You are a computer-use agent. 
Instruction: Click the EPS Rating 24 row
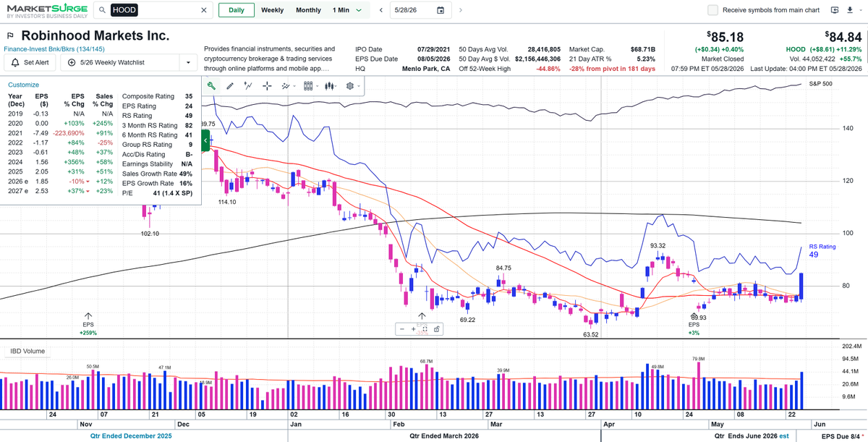pyautogui.click(x=157, y=106)
